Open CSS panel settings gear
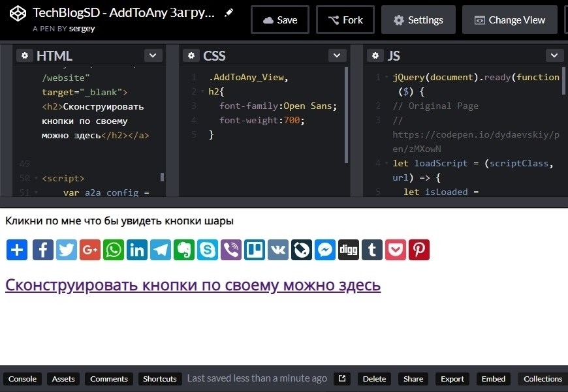 191,55
